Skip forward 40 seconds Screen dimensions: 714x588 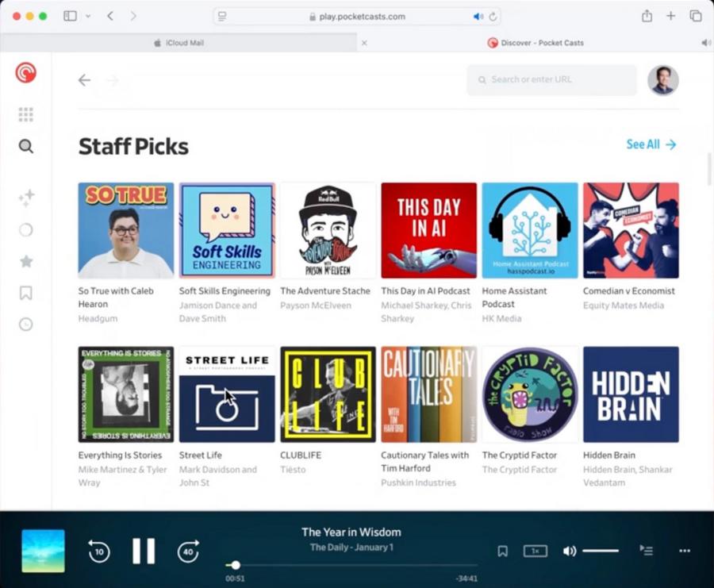click(188, 551)
